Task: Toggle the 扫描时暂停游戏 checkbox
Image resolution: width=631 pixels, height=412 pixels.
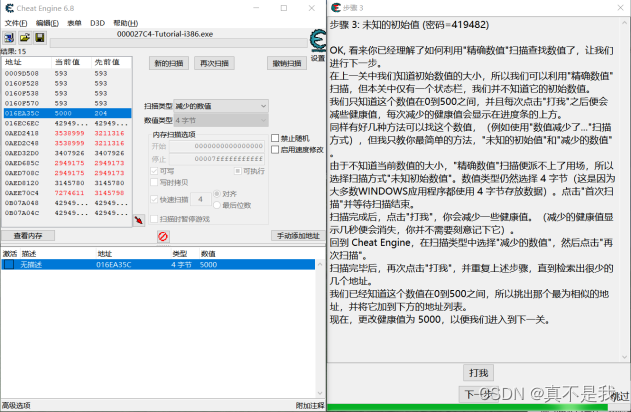Action: 154,219
